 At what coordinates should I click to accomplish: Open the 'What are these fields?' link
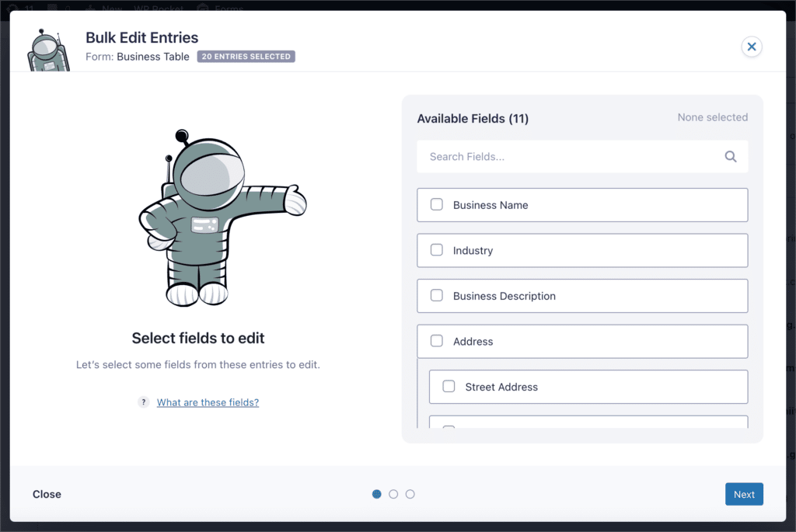(x=208, y=402)
